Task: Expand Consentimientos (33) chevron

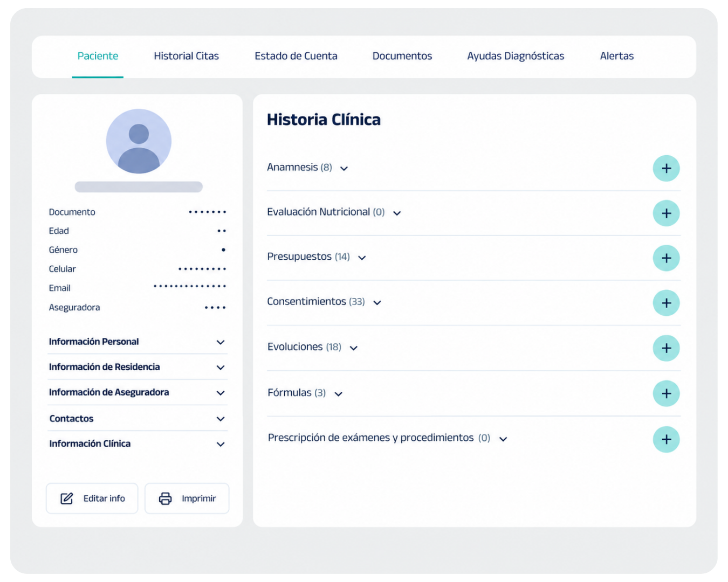Action: [377, 303]
